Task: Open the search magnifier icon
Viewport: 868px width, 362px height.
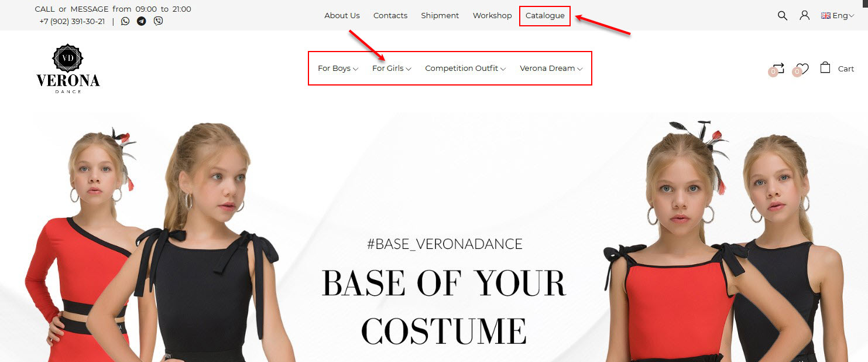Action: pos(783,16)
